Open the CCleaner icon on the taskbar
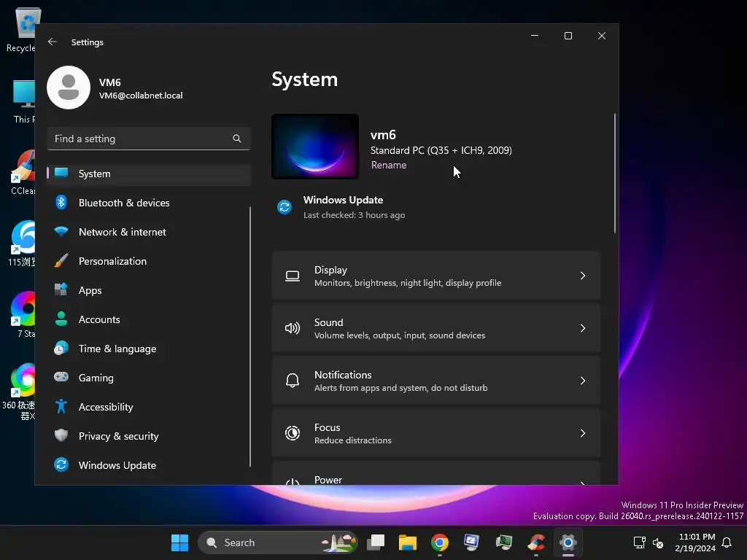747x560 pixels. coord(536,542)
